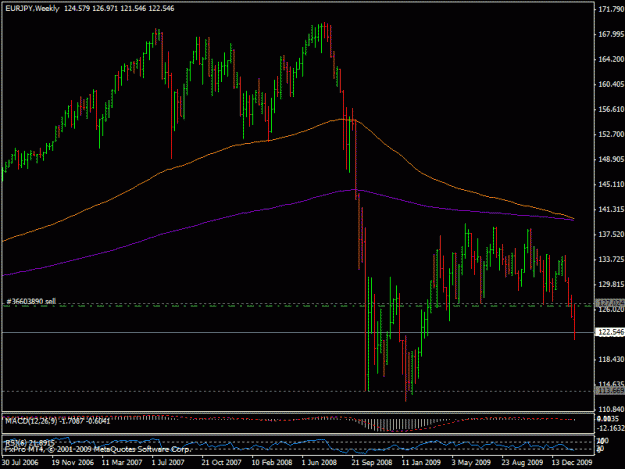The image size is (625, 469).
Task: Click the 148.905 price scale value
Action: [x=611, y=159]
